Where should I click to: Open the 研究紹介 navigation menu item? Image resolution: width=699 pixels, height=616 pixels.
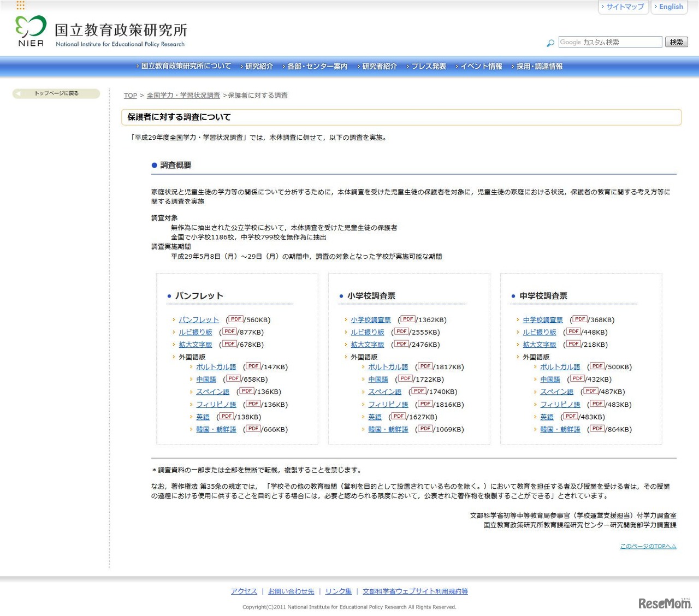pos(259,67)
